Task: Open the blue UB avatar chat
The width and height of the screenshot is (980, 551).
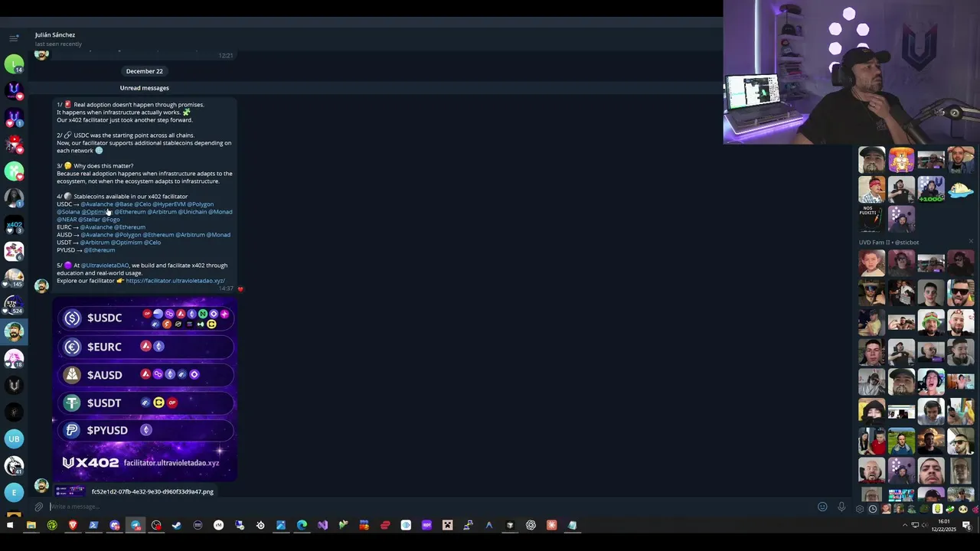Action: (x=14, y=439)
